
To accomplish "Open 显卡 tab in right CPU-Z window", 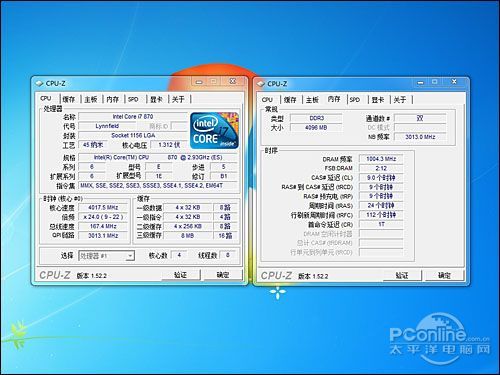I will (x=378, y=100).
